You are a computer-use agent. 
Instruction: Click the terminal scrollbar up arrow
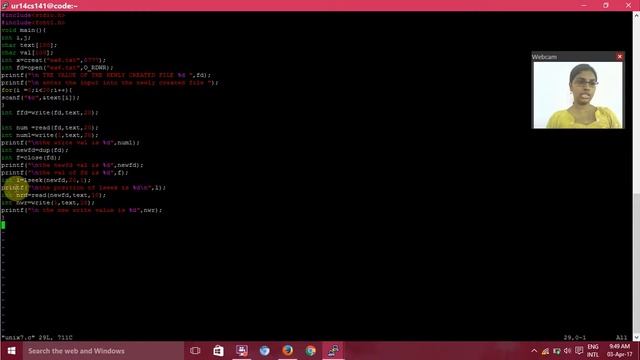pyautogui.click(x=636, y=16)
